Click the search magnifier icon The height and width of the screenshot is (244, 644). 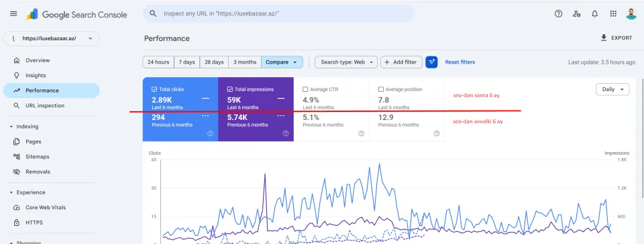click(x=153, y=13)
